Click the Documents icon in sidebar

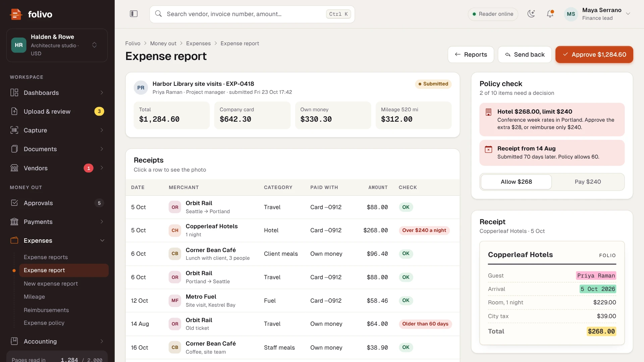point(14,149)
